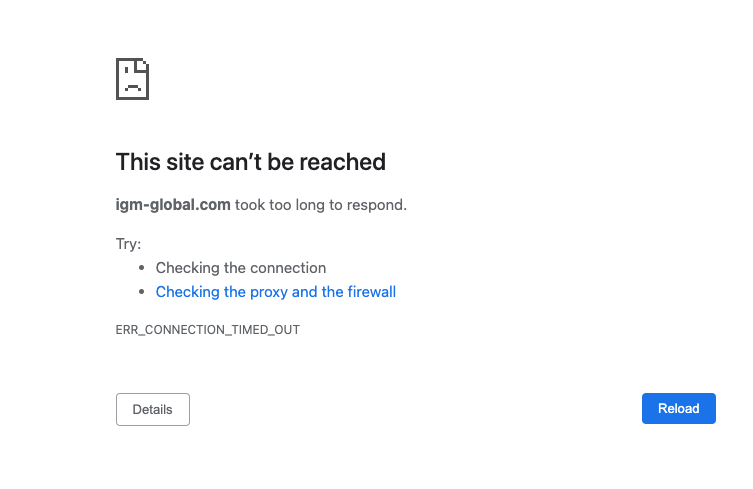Click the word "firewall" in the blue link
753x489 pixels.
[369, 292]
